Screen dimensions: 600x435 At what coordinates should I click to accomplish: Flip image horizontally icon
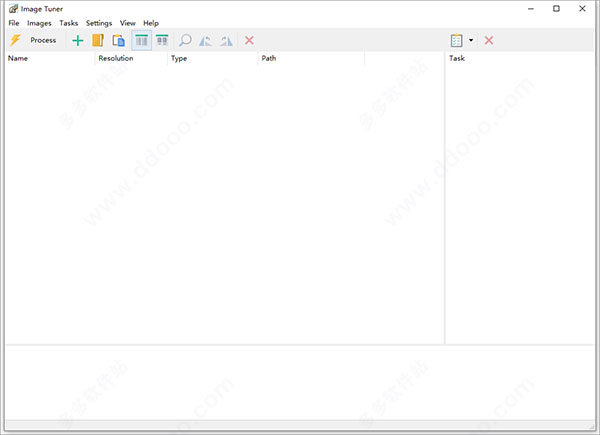tap(226, 40)
